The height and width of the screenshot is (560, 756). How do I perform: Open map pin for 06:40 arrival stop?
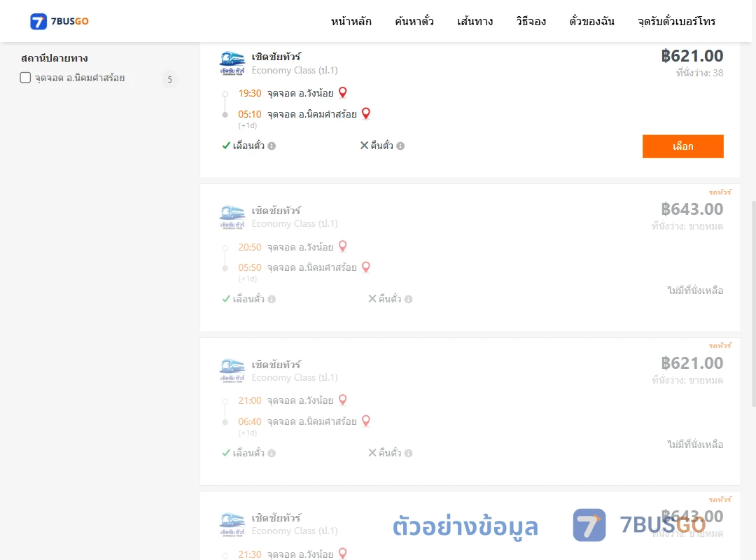coord(366,421)
